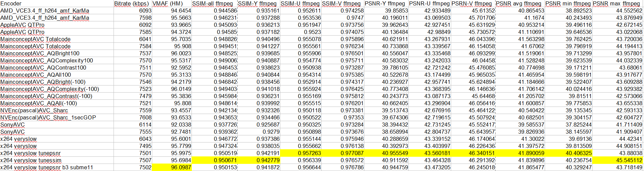Select the MainconceptAVC_AQContrast(-100) row label
644x171 pixels.
[x=57, y=96]
